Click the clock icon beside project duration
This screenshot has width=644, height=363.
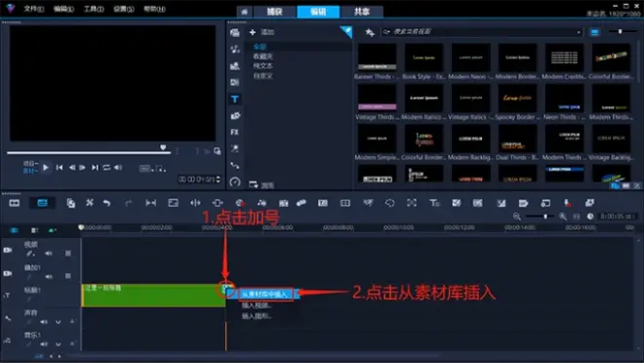(590, 217)
